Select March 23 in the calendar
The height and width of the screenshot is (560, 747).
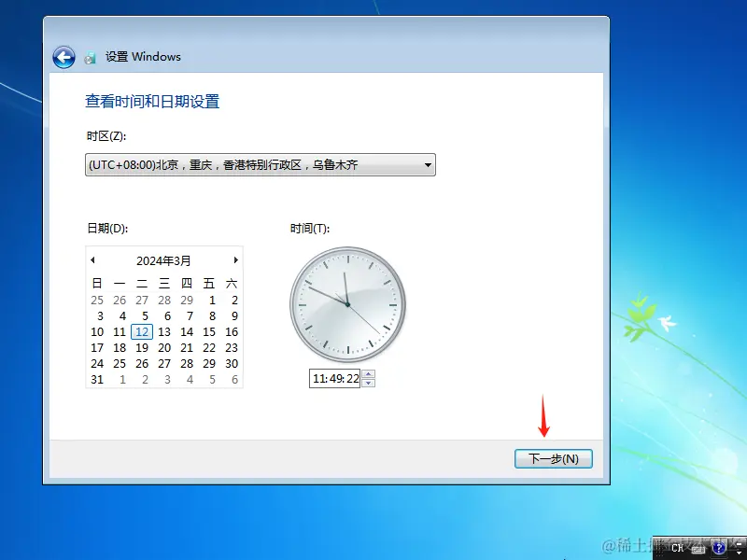tap(232, 348)
